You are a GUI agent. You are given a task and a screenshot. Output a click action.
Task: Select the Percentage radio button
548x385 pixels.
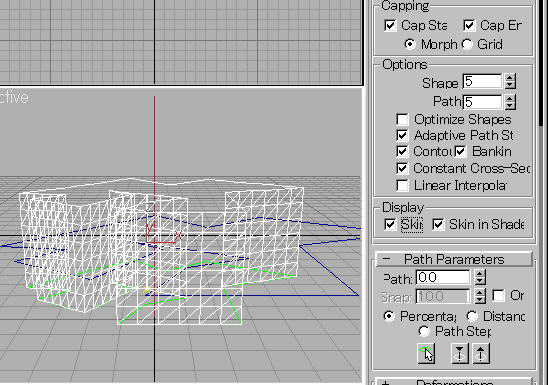[x=389, y=316]
